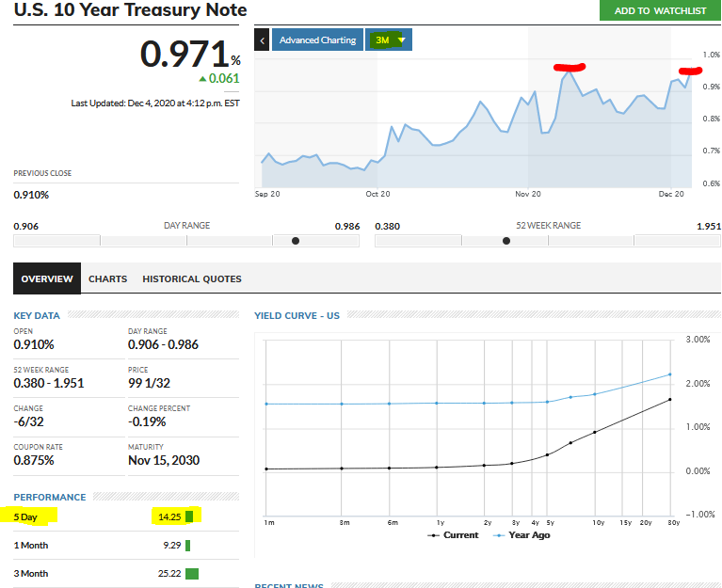Toggle Year Ago series in legend

[521, 535]
